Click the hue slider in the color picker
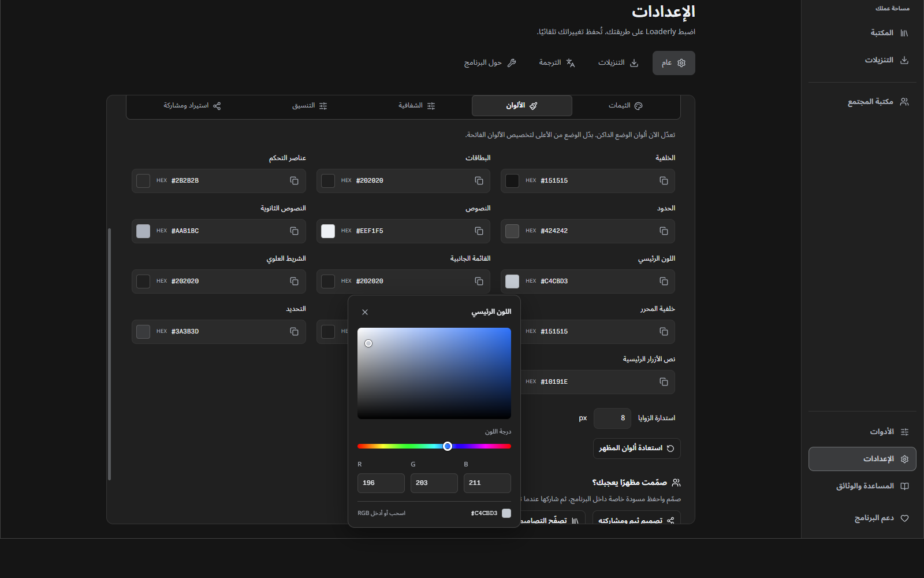 pos(434,446)
